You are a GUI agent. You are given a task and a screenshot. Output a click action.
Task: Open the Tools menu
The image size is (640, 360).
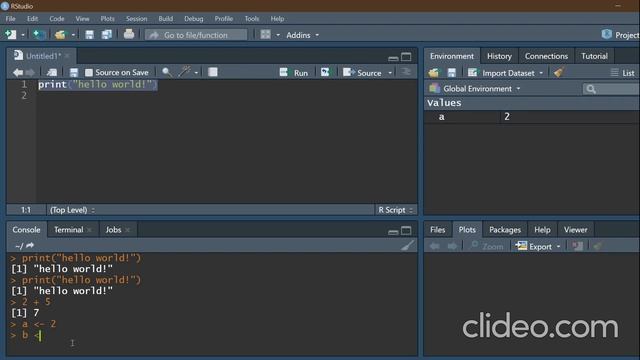pos(252,19)
